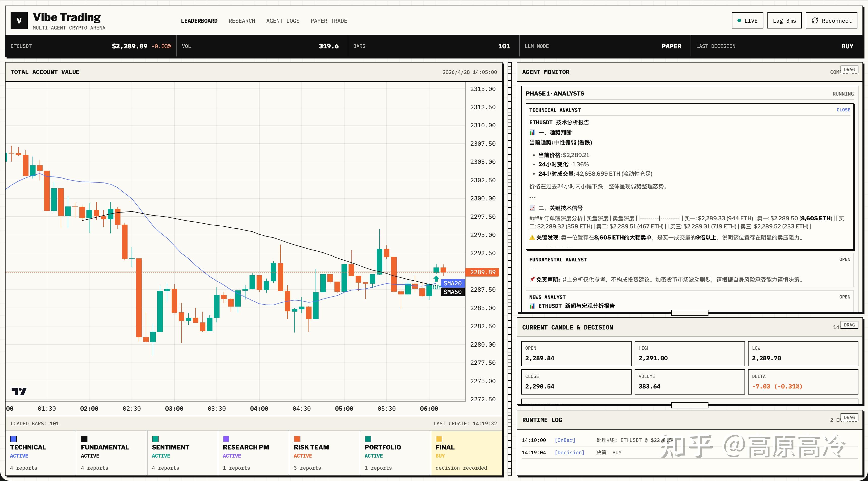Click the Reconnect button
The height and width of the screenshot is (481, 868).
(x=831, y=21)
